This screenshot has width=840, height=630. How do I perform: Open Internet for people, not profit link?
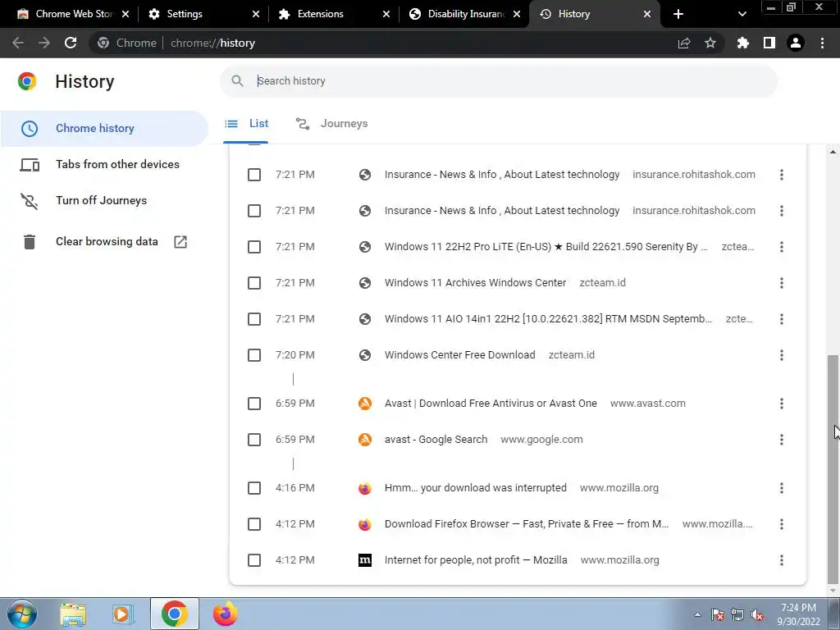476,560
